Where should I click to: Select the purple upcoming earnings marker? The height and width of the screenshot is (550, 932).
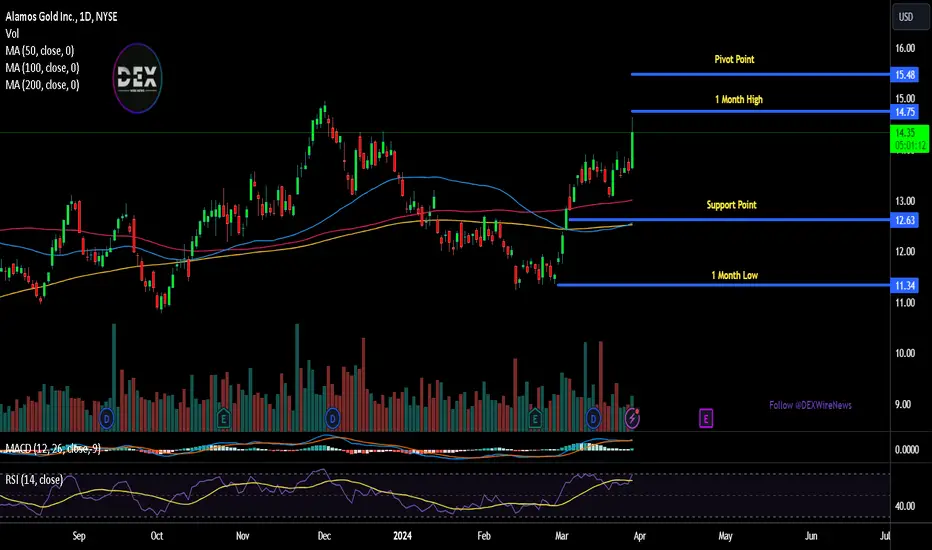[706, 419]
